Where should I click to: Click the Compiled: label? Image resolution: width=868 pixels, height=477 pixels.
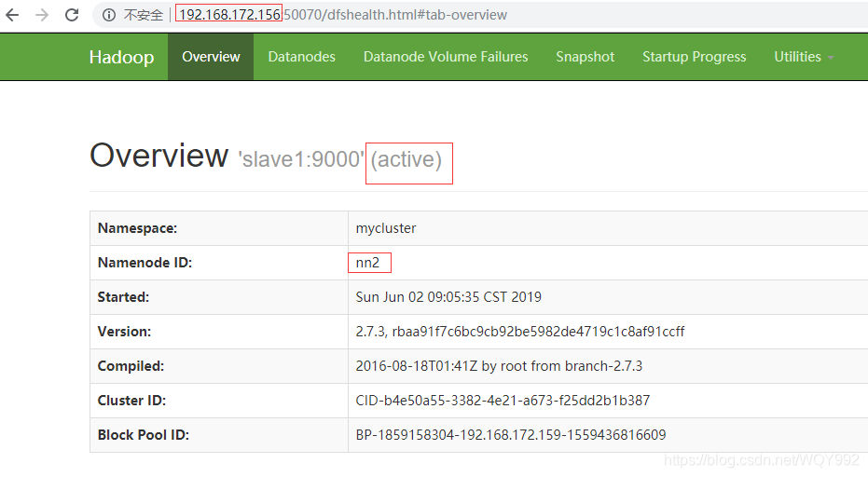[131, 366]
